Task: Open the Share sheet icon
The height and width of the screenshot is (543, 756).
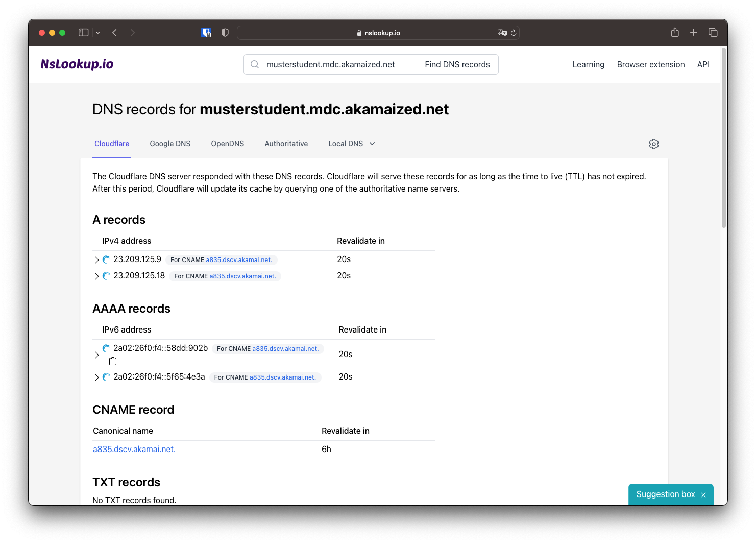Action: tap(675, 32)
